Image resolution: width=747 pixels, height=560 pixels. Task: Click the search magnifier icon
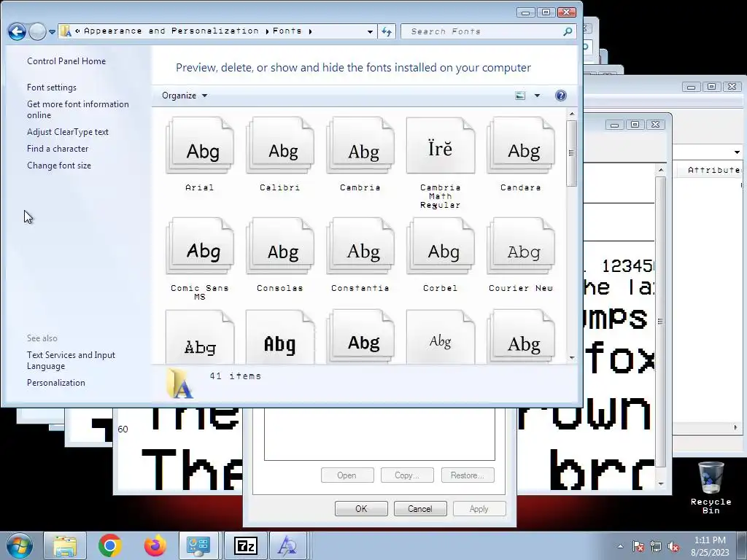point(568,31)
